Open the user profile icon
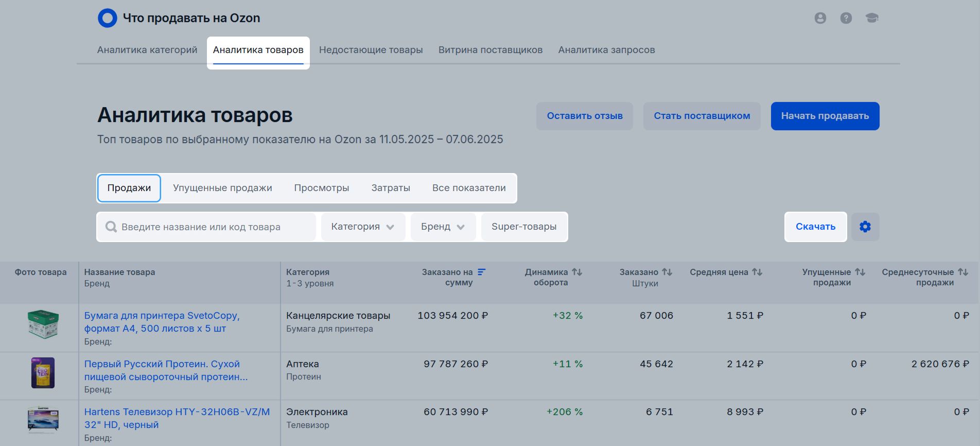The width and height of the screenshot is (980, 446). 820,18
